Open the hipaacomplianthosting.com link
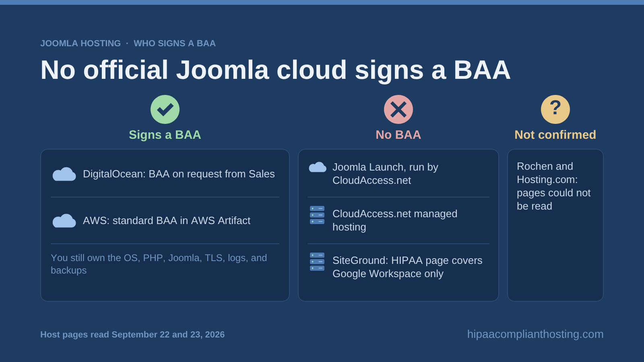 [535, 334]
